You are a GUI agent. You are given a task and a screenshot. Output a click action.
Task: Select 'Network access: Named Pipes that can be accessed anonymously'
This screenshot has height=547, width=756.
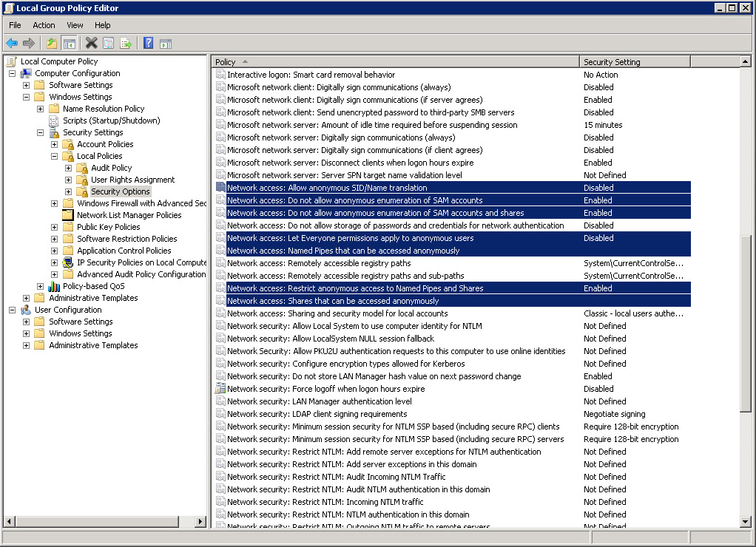coord(453,251)
